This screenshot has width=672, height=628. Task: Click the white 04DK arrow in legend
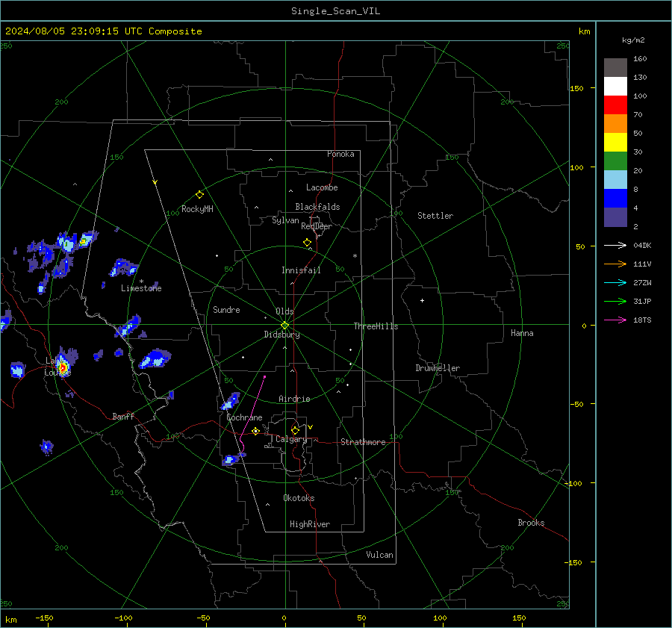tap(615, 245)
